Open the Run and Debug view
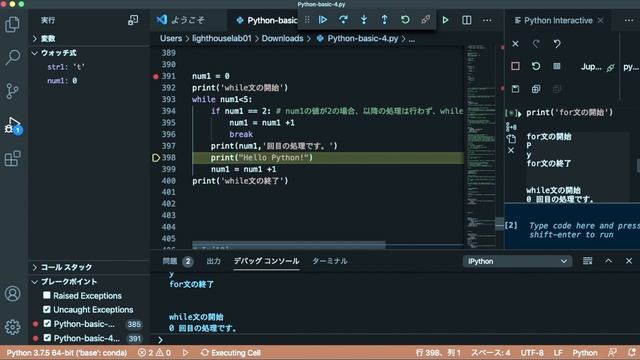This screenshot has height=360, width=640. [12, 124]
